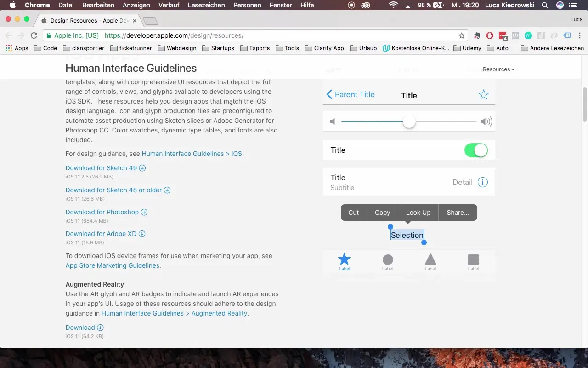Open the Code bookmarks folder
The image size is (588, 368).
tap(45, 48)
